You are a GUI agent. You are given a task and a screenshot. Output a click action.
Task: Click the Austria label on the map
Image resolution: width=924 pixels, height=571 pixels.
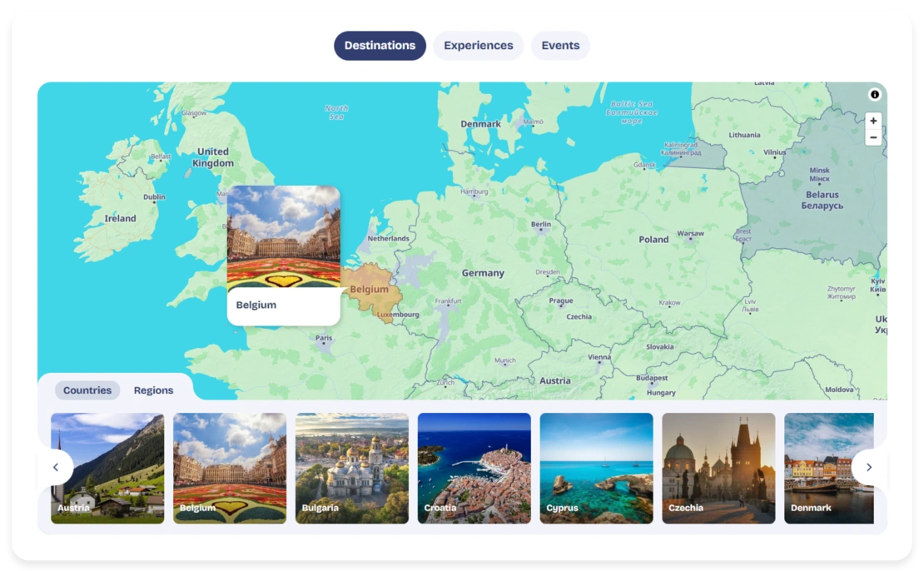(555, 380)
